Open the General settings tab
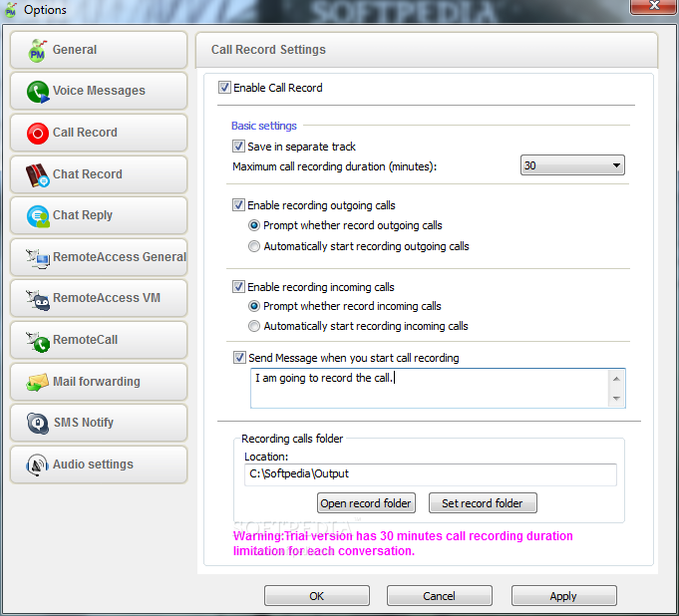 (99, 50)
